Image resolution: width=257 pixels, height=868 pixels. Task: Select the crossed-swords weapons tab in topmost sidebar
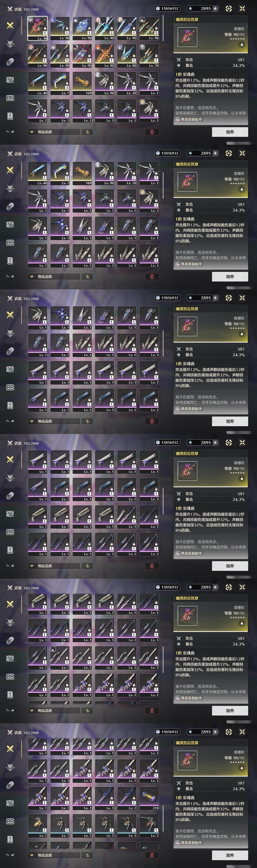[x=10, y=25]
